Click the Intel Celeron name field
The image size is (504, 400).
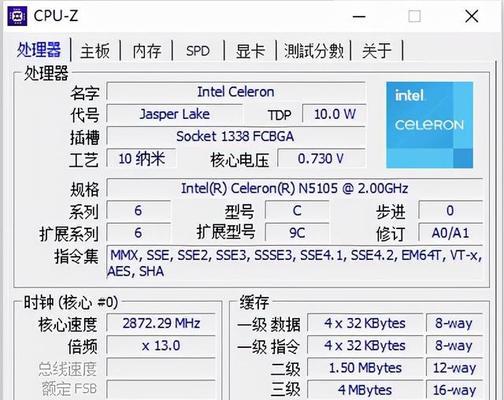(236, 92)
